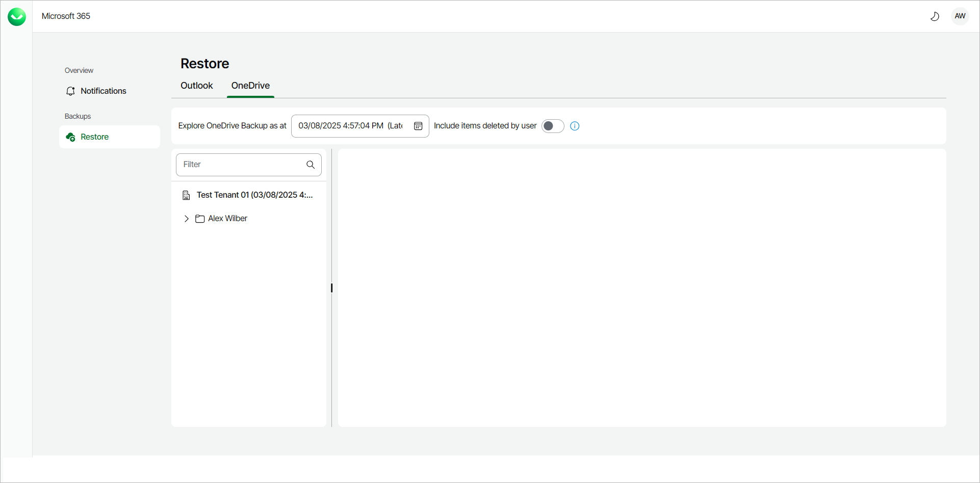Viewport: 980px width, 483px height.
Task: Click the building icon for Test Tenant 01
Action: click(x=186, y=195)
